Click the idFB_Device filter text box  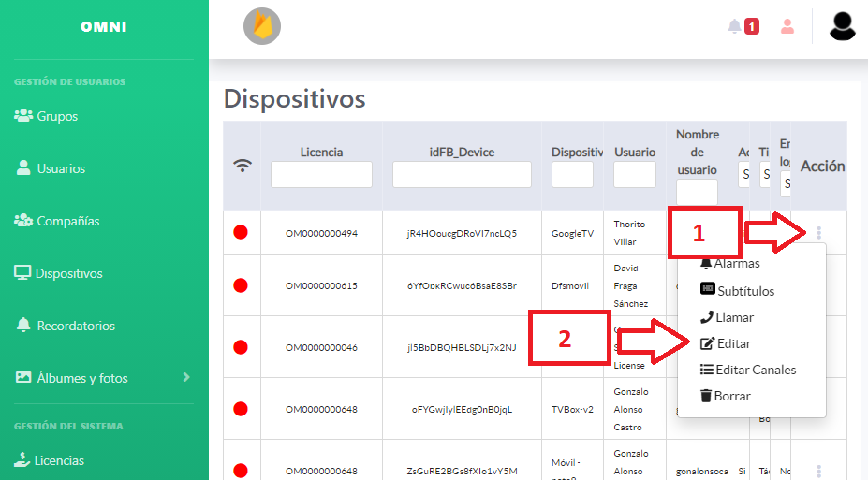coord(462,175)
